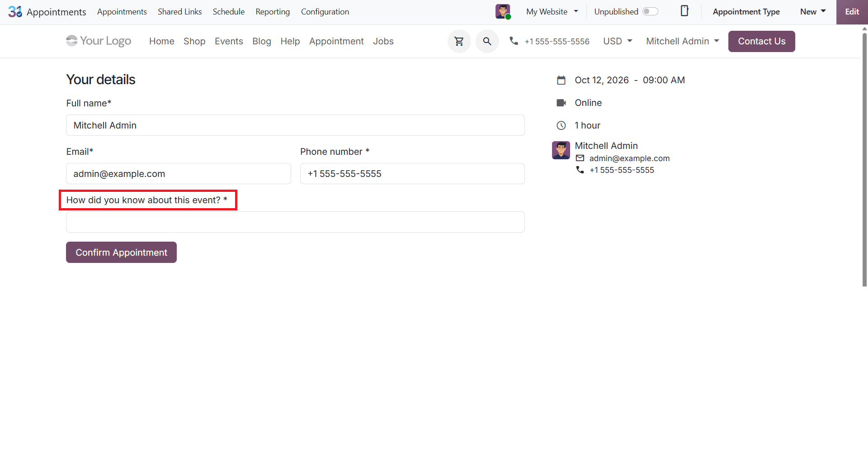Viewport: 868px width, 467px height.
Task: Open the Configuration menu
Action: (325, 12)
